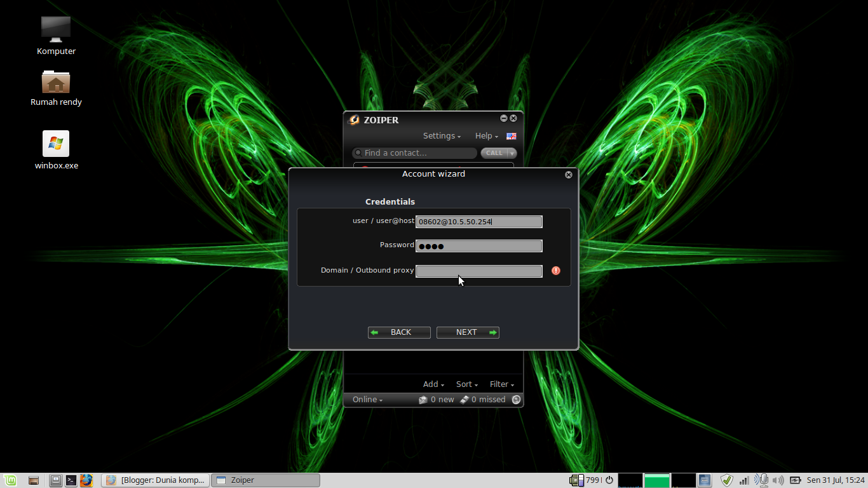Open the Linux Mint start menu
The width and height of the screenshot is (868, 488).
(x=10, y=480)
